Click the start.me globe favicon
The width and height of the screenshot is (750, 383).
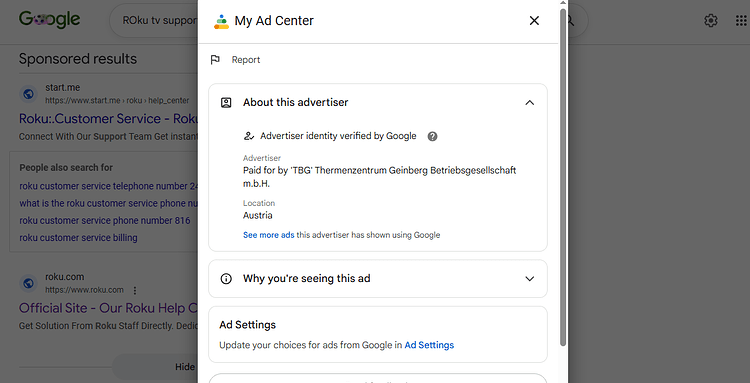28,94
